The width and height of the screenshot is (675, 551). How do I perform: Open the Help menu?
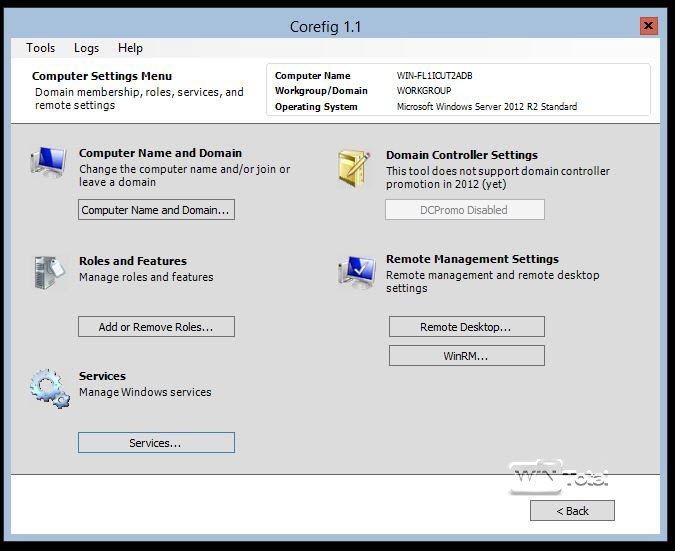click(130, 48)
